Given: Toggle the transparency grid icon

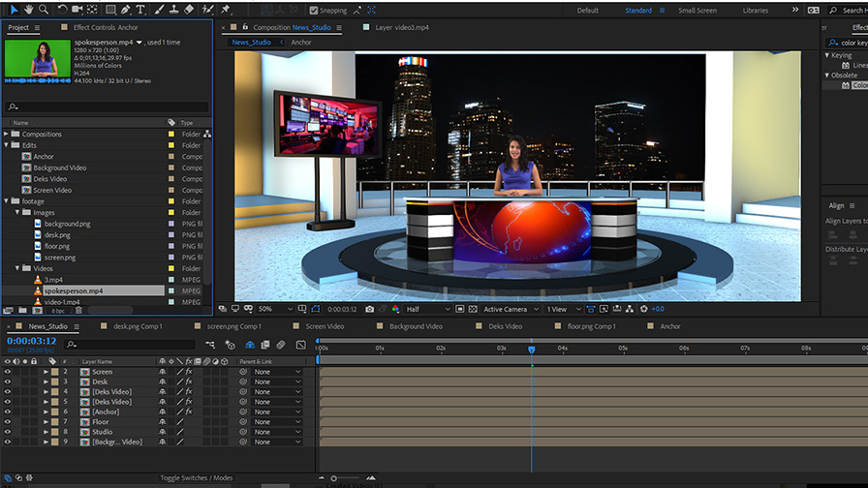Looking at the screenshot, I should click(x=473, y=309).
